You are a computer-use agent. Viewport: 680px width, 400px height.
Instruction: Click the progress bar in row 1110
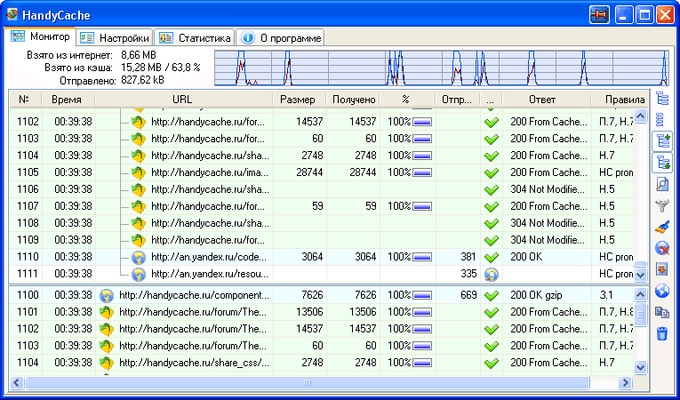[x=422, y=257]
